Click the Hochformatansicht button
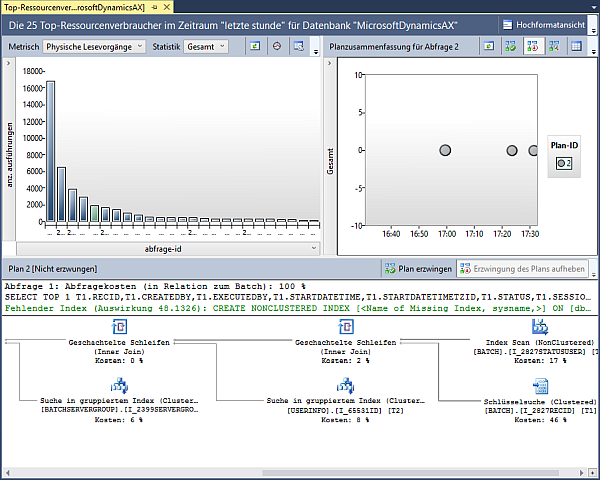The width and height of the screenshot is (600, 480). [550, 24]
